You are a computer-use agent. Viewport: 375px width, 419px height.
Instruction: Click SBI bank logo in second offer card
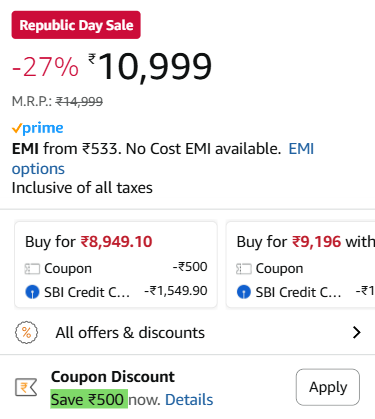pos(244,292)
